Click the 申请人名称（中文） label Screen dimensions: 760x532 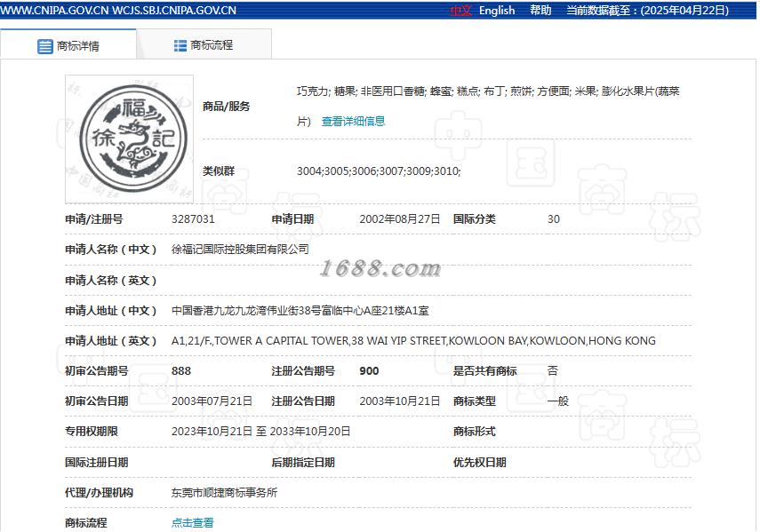pos(111,250)
